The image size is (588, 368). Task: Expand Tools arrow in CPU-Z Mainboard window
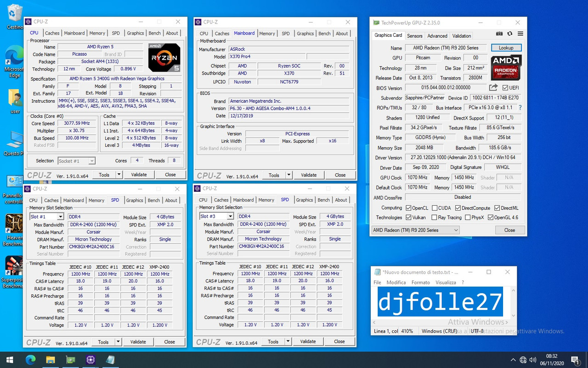pos(288,175)
